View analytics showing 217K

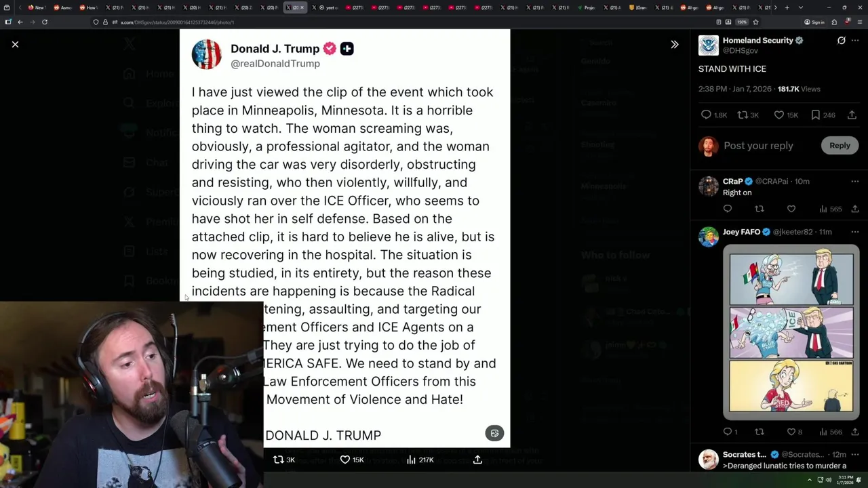point(420,460)
